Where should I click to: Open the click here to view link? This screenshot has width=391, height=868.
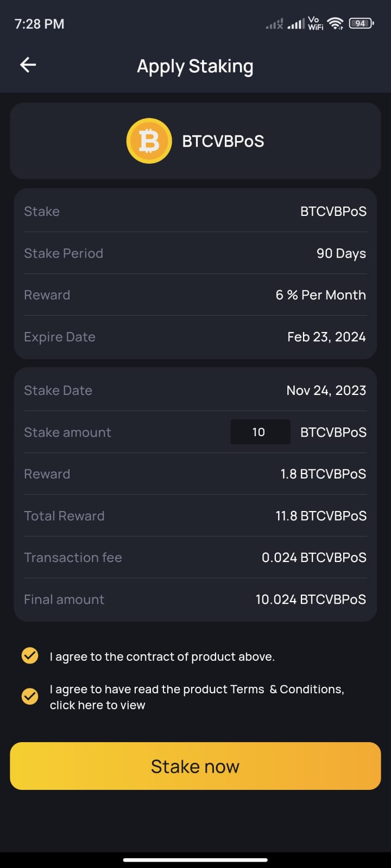click(98, 705)
